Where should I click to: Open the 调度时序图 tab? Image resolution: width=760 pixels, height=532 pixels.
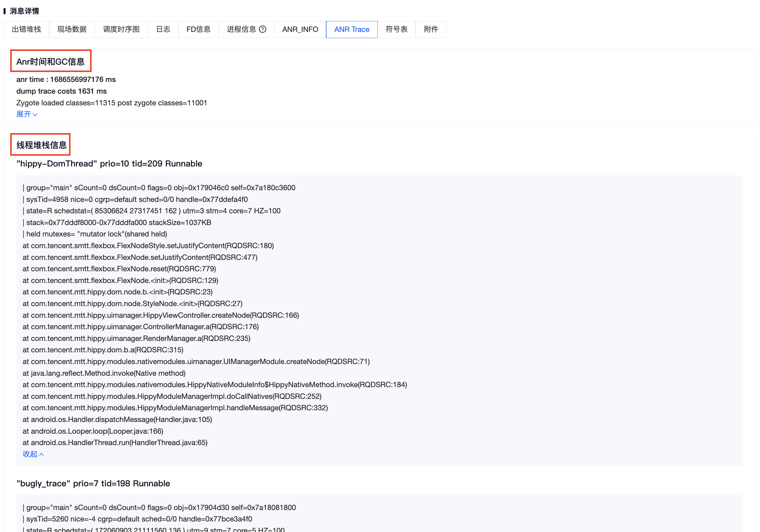121,29
